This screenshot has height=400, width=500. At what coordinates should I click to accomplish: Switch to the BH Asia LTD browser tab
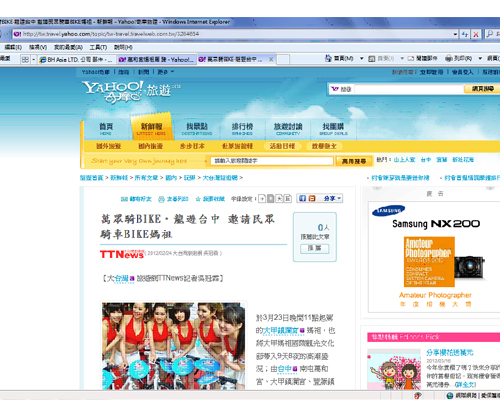(76, 59)
